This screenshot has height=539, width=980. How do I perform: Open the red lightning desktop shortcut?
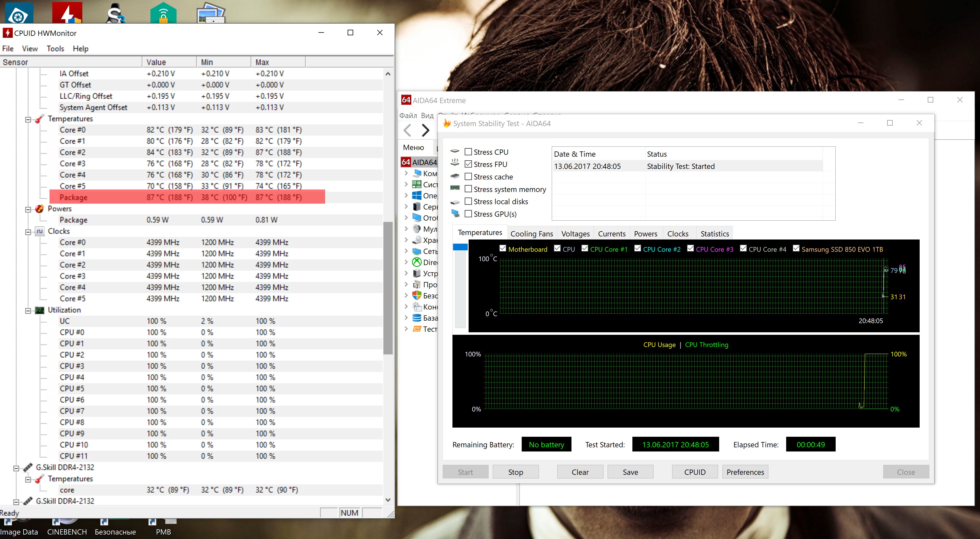click(x=67, y=12)
